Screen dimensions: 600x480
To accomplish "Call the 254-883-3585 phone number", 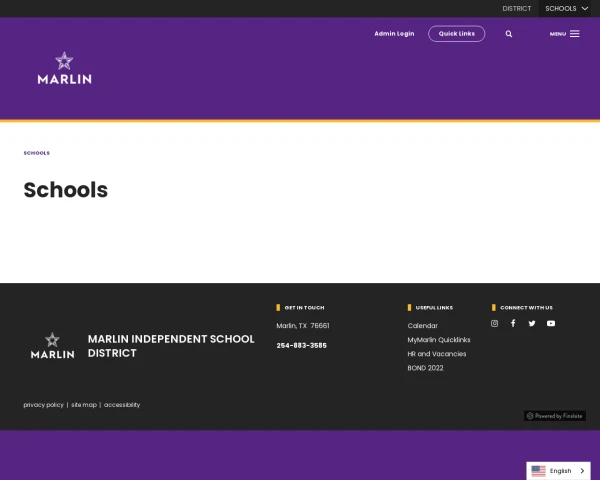I will 301,346.
